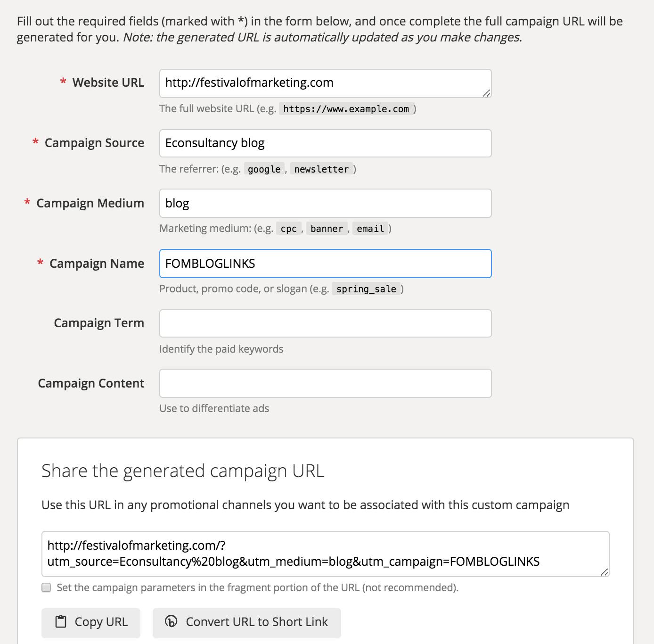Enable fragment portion URL parameters option
The width and height of the screenshot is (654, 644).
(x=47, y=587)
